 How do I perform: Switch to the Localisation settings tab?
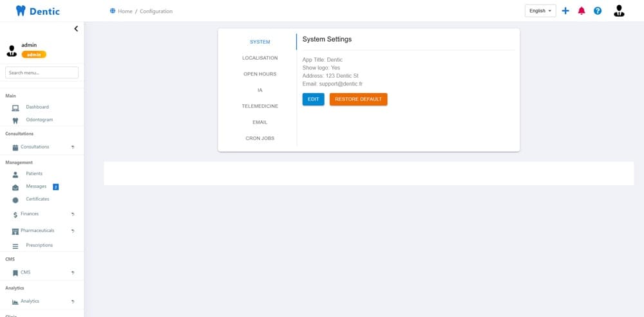260,58
